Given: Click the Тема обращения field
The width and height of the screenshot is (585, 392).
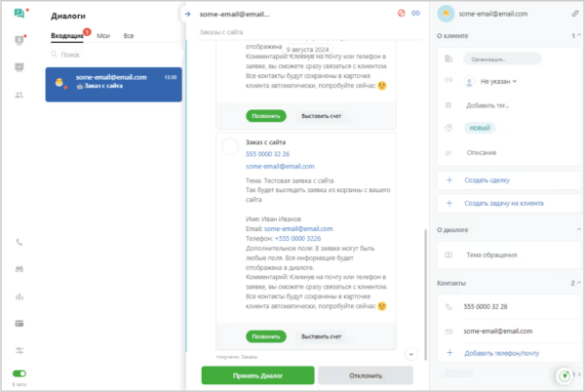Looking at the screenshot, I should [x=491, y=255].
